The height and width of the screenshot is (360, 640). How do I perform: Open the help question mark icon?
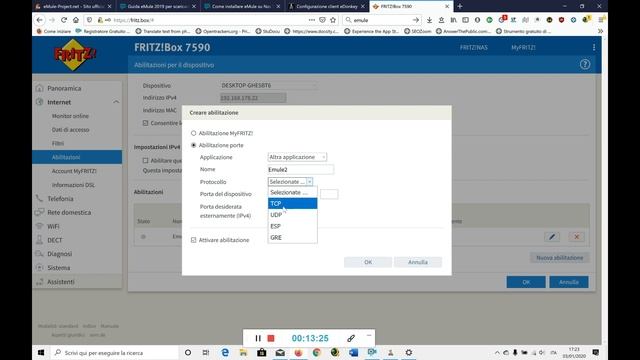tap(584, 64)
